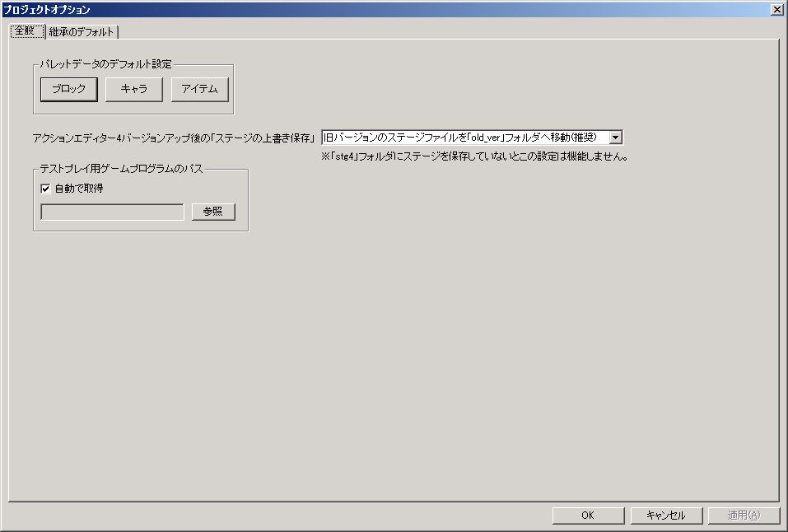Uncheck the 自動で取得 checkbox

click(x=46, y=189)
